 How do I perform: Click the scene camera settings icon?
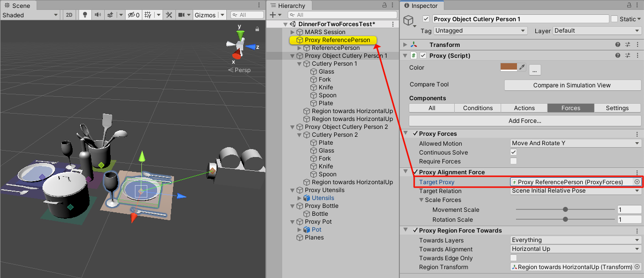pos(181,15)
